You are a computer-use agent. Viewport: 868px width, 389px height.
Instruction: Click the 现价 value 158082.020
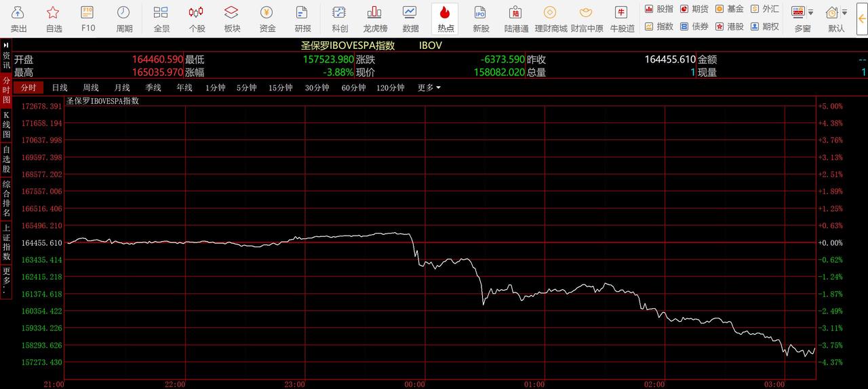coord(498,72)
